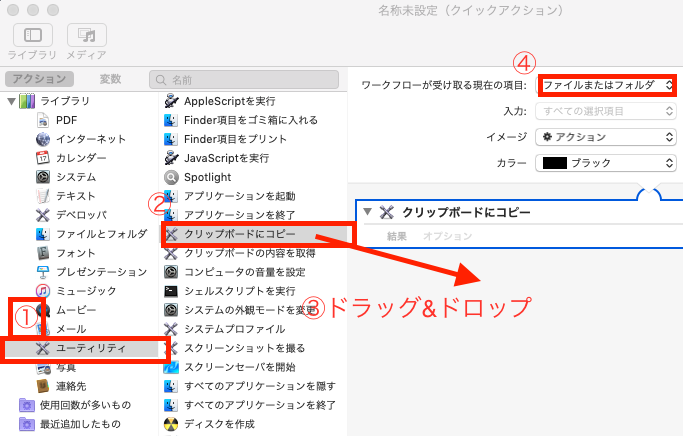
Task: Select the テキスト category icon
Action: (x=43, y=196)
